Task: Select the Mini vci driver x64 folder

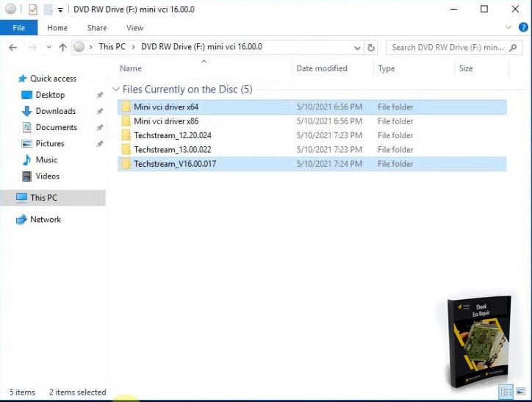Action: point(312,107)
